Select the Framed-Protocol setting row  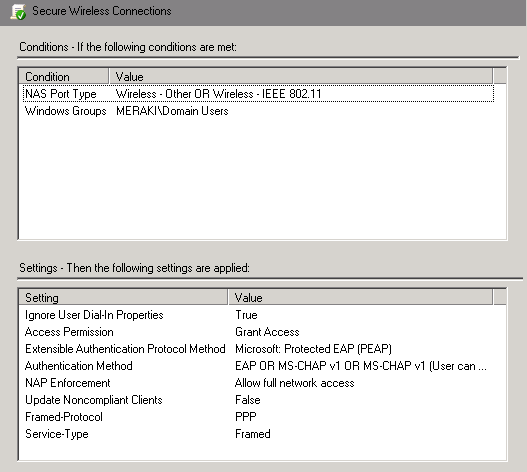click(x=262, y=417)
